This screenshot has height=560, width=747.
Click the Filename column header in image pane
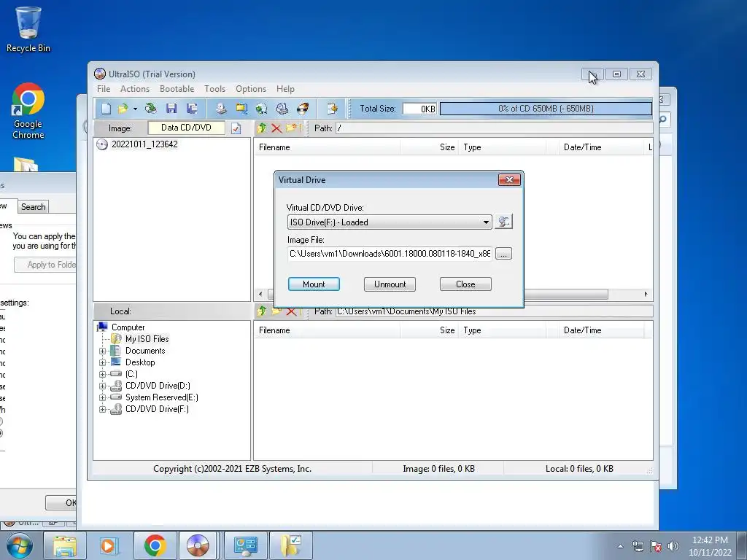[x=327, y=147]
